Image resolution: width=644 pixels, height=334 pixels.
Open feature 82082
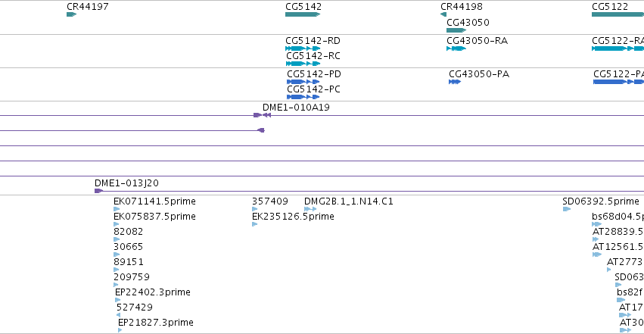[128, 232]
